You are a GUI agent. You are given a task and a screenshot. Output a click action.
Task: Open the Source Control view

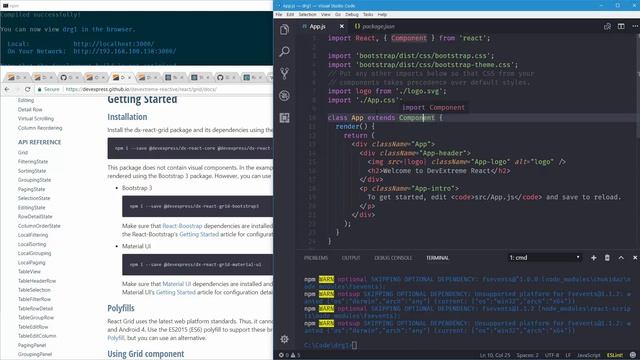[284, 73]
